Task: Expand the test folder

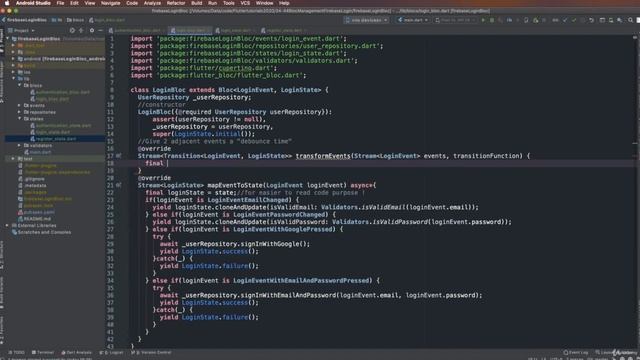Action: (x=13, y=159)
